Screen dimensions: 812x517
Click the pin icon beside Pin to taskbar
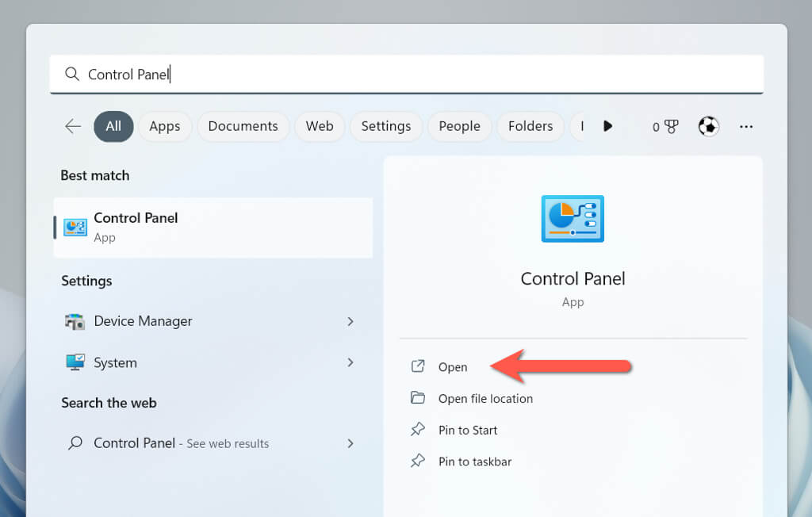pos(418,461)
